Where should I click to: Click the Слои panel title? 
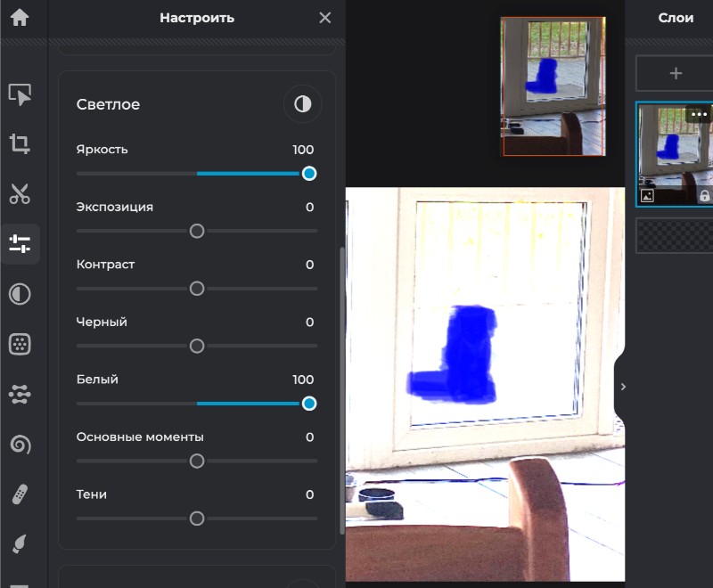[x=676, y=18]
